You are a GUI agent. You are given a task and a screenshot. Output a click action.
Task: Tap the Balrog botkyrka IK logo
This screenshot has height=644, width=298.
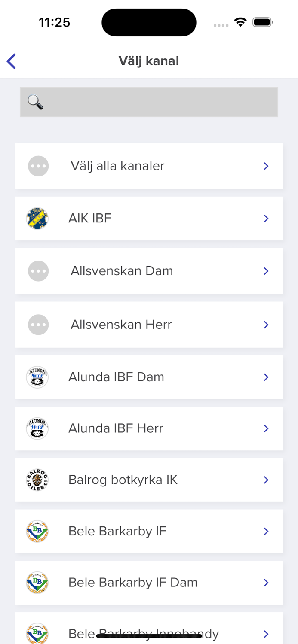37,480
